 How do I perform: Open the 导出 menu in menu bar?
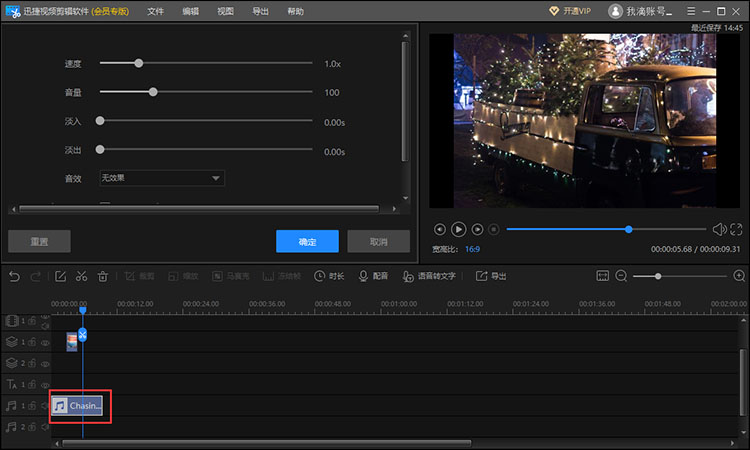[x=260, y=11]
